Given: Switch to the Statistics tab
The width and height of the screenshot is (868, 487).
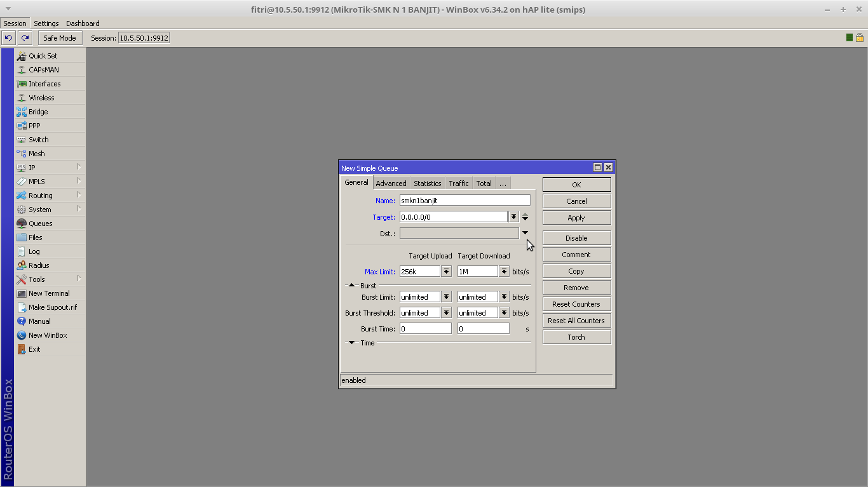Looking at the screenshot, I should tap(427, 183).
